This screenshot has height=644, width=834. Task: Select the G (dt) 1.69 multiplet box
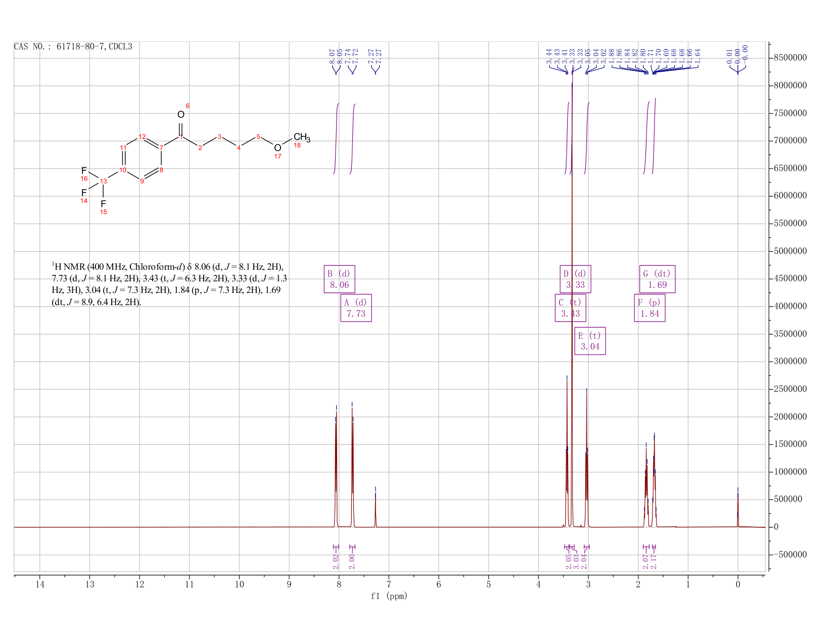(x=657, y=279)
